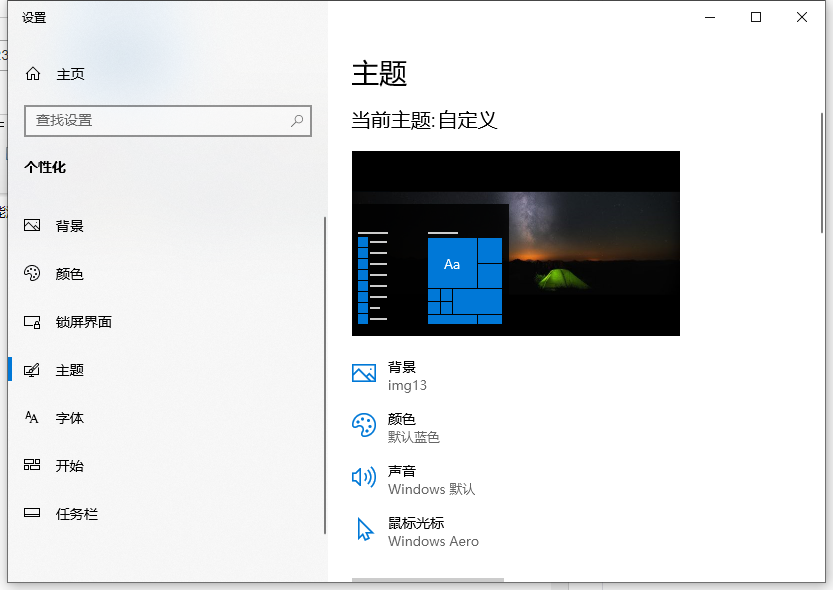The width and height of the screenshot is (833, 590).
Task: Open 颜色 settings via palette icon
Action: 33,274
